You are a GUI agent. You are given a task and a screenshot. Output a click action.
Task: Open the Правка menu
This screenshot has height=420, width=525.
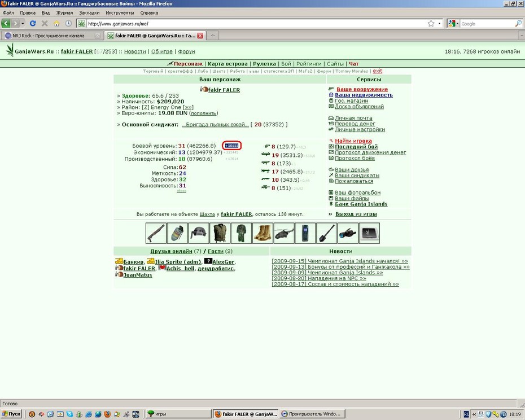(28, 13)
